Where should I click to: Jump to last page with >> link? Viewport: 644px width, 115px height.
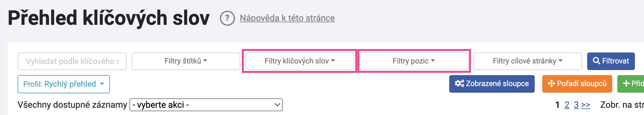pos(586,105)
